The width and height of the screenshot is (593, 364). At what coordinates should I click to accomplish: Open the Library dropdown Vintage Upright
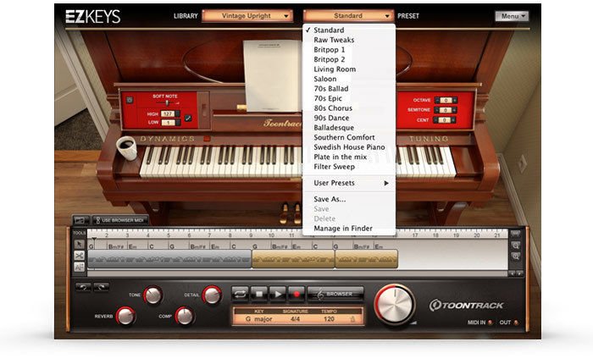(x=247, y=16)
